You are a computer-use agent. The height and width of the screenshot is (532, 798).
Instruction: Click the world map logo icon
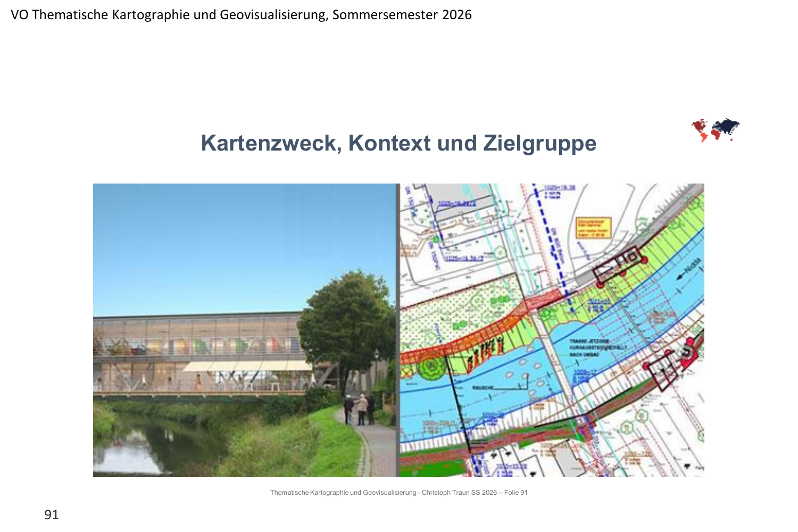[715, 130]
